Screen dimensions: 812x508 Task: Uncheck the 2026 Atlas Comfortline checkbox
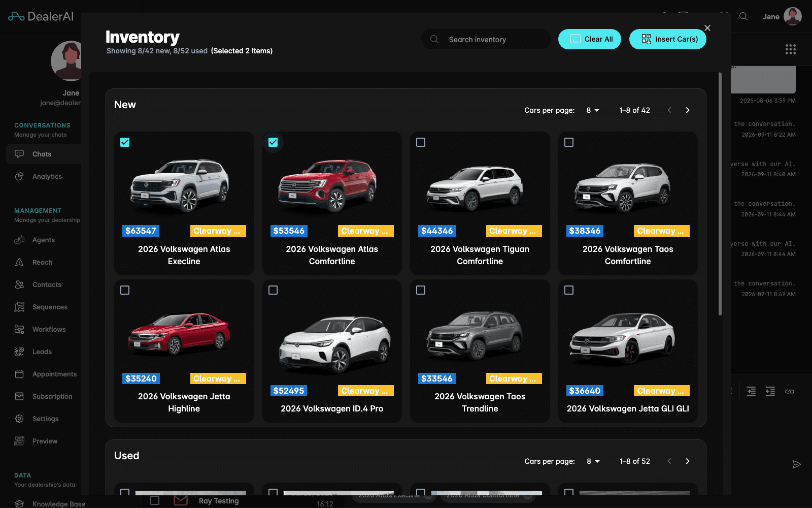pos(273,142)
